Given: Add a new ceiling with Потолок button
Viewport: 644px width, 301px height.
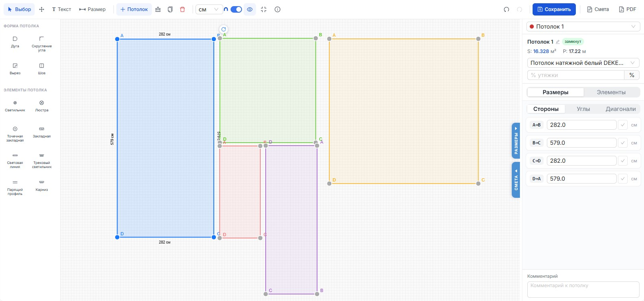Looking at the screenshot, I should (134, 9).
